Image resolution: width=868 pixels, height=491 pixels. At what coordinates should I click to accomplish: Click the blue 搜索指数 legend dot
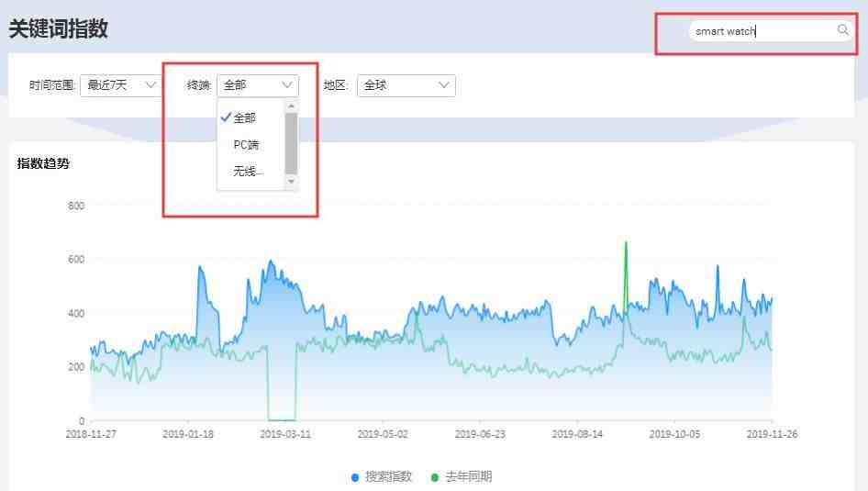pos(355,477)
